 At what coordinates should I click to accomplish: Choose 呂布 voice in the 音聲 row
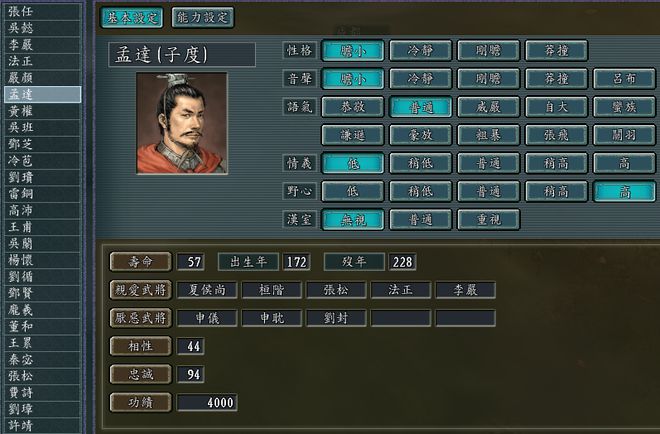click(624, 79)
